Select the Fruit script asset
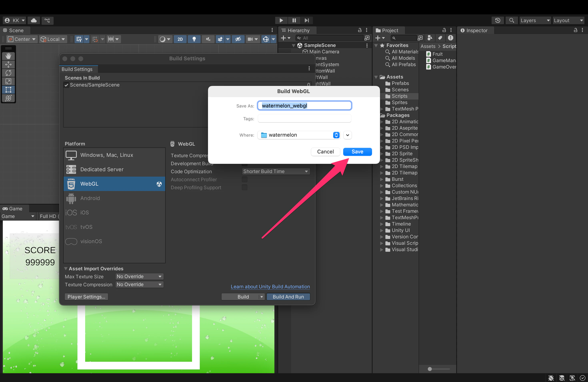 (x=437, y=54)
